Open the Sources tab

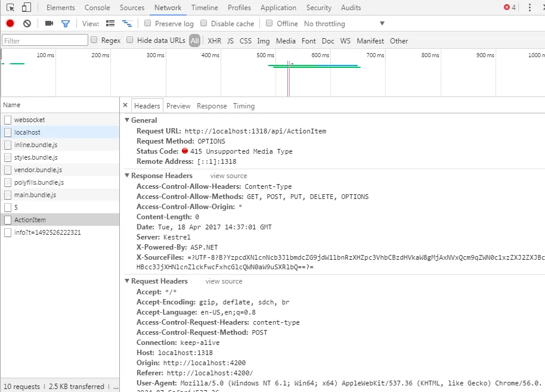click(132, 8)
